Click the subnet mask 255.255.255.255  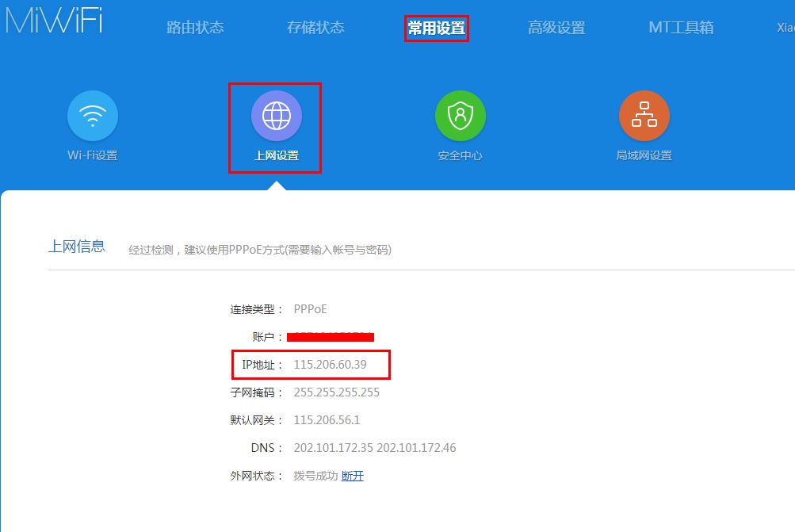click(x=337, y=392)
